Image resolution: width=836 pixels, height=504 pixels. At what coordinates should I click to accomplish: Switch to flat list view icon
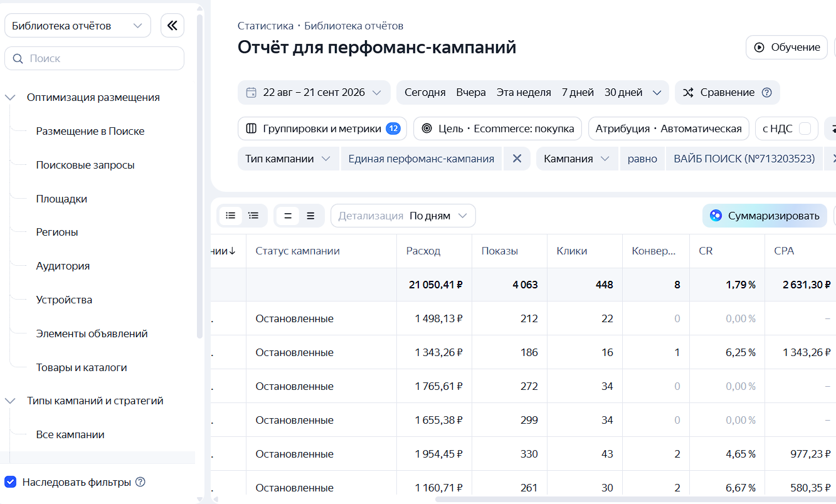click(x=231, y=216)
